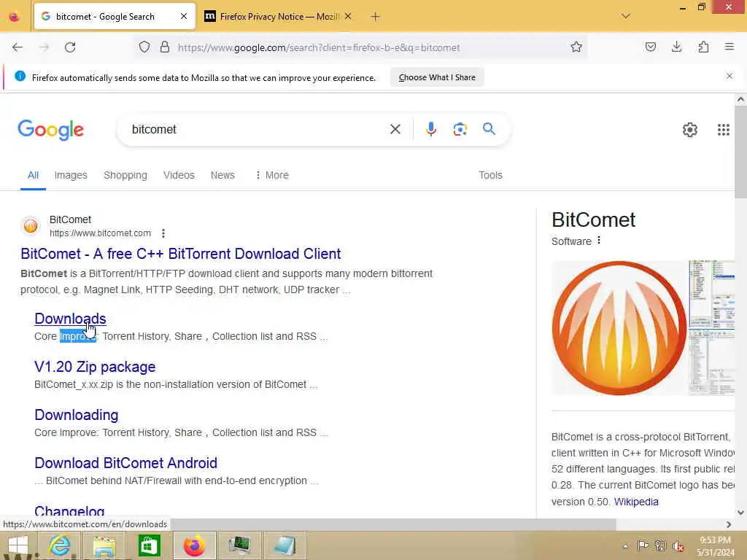
Task: Open the search Tools options
Action: coord(490,175)
